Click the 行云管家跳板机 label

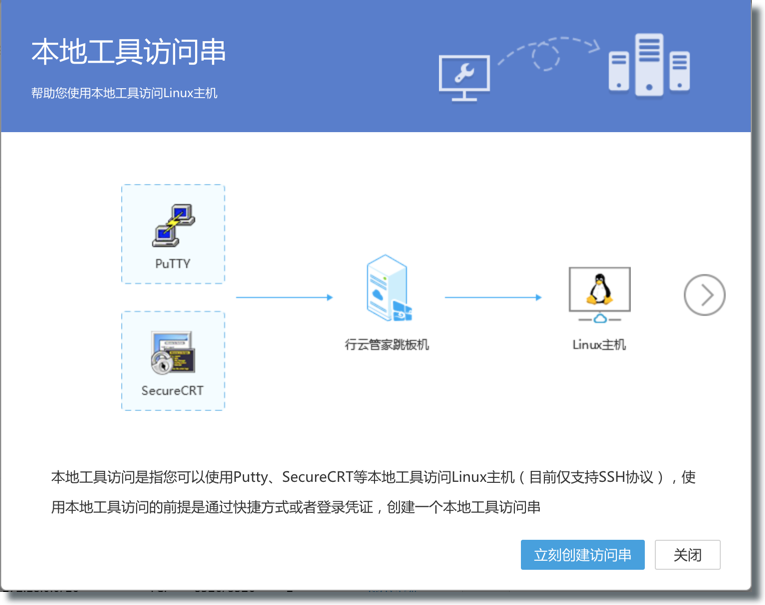[387, 345]
